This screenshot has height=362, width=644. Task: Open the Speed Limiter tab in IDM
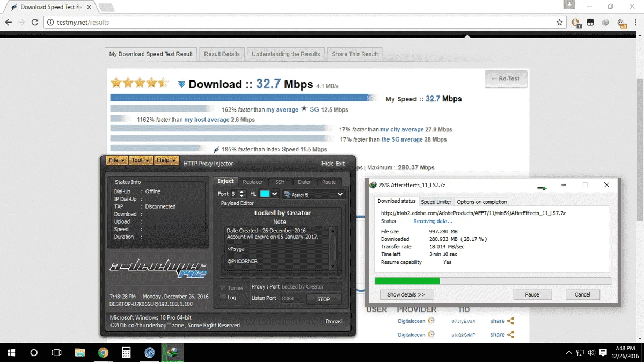(x=436, y=202)
